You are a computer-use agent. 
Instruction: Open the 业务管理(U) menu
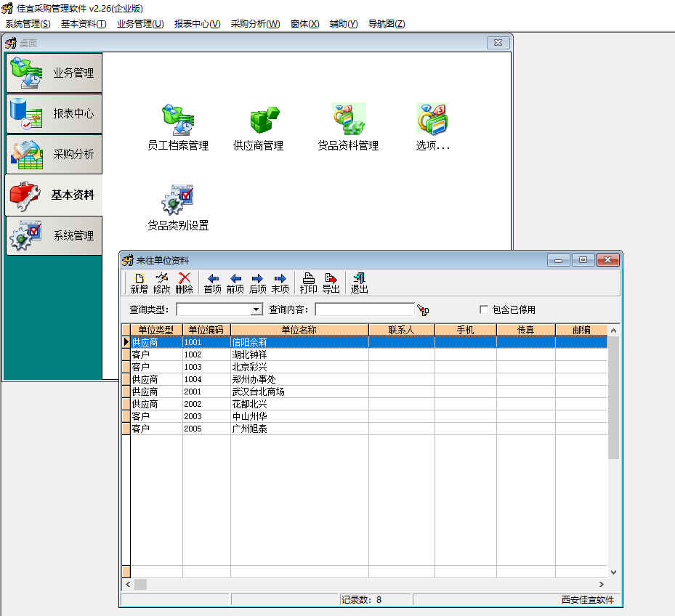pyautogui.click(x=140, y=24)
